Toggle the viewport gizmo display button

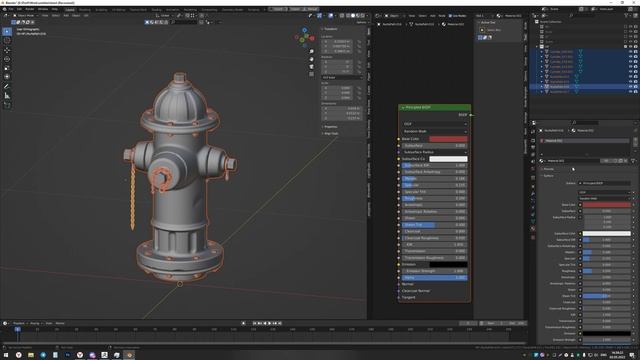(x=320, y=16)
